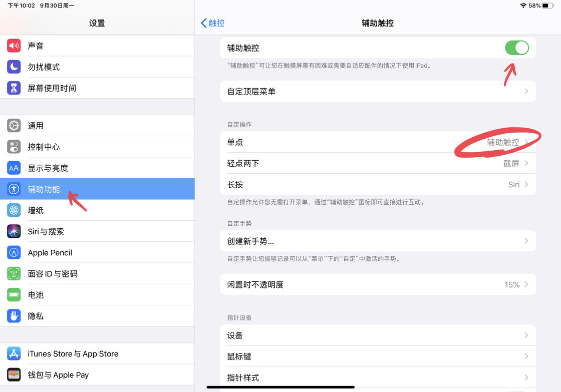Open 轻点两下 options showing 截屏
This screenshot has height=392, width=561.
[378, 163]
